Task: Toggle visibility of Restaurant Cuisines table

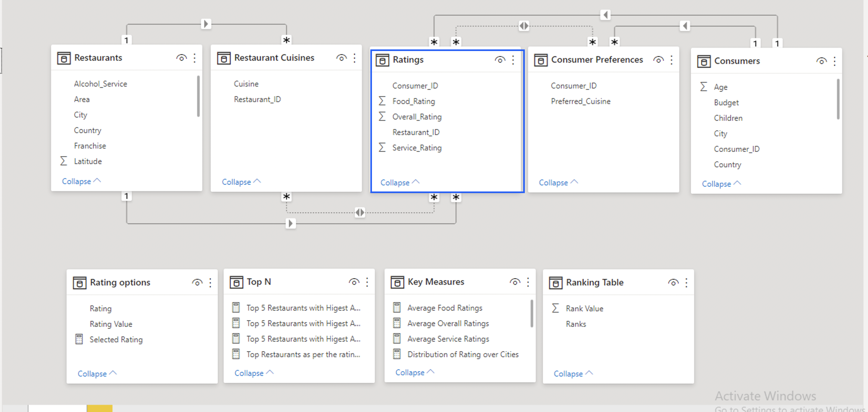Action: pos(341,58)
